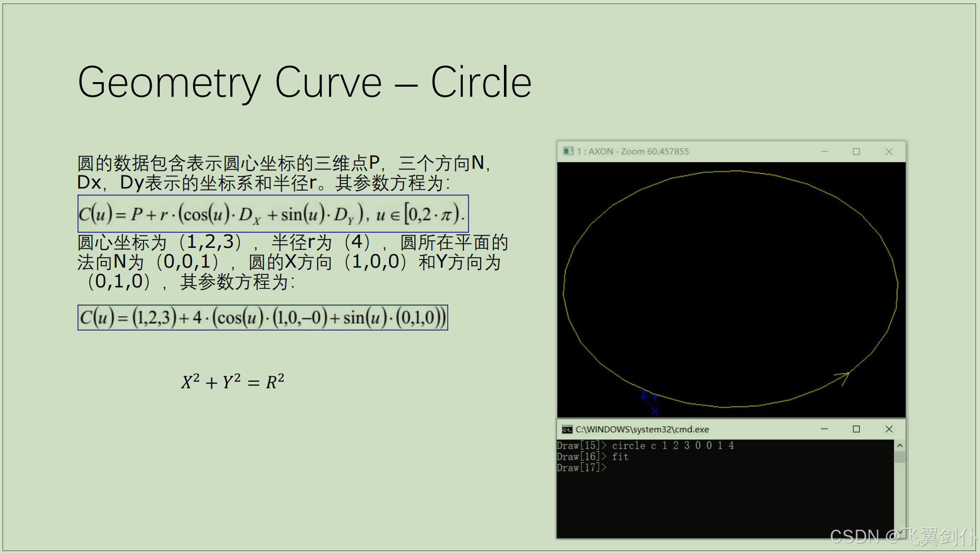Image resolution: width=980 pixels, height=553 pixels.
Task: Click the 'circle c 1 2 3 0 0 1 4' command line
Action: pyautogui.click(x=673, y=446)
